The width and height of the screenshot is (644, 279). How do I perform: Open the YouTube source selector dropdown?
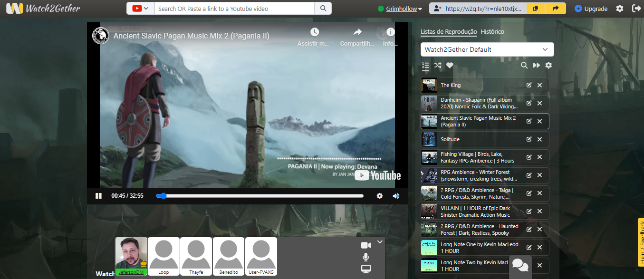click(x=141, y=9)
